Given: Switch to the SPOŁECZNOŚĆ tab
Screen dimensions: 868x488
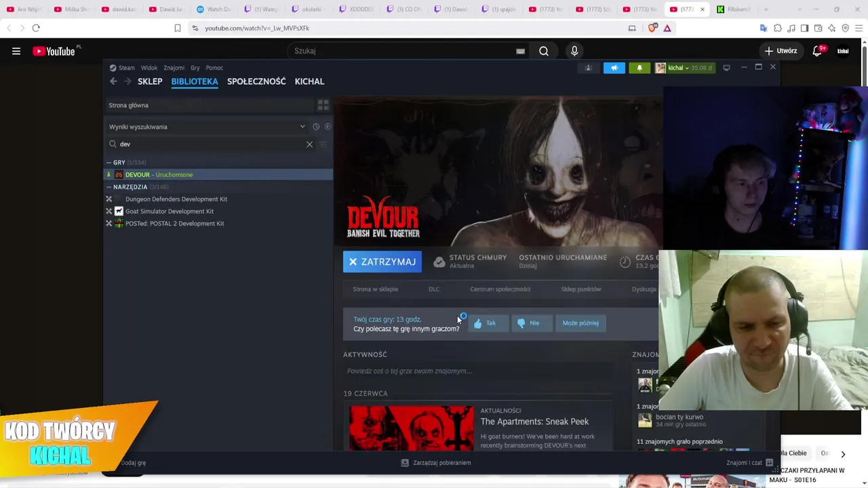Looking at the screenshot, I should pos(256,81).
